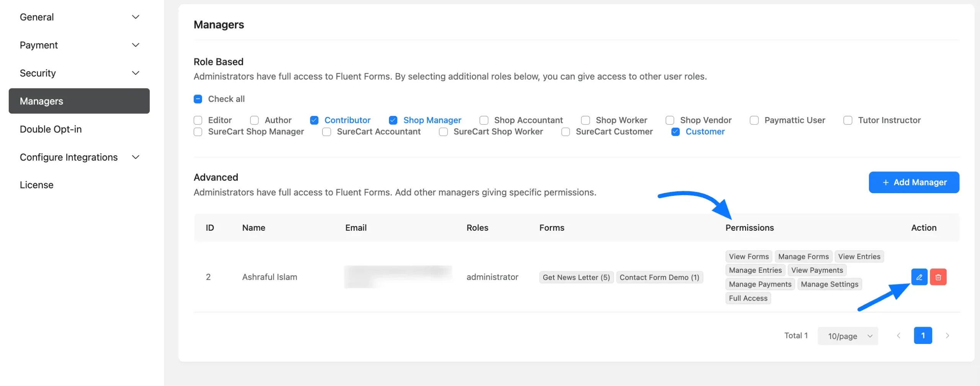The height and width of the screenshot is (386, 980).
Task: Go to previous page arrow in pagination
Action: [898, 336]
